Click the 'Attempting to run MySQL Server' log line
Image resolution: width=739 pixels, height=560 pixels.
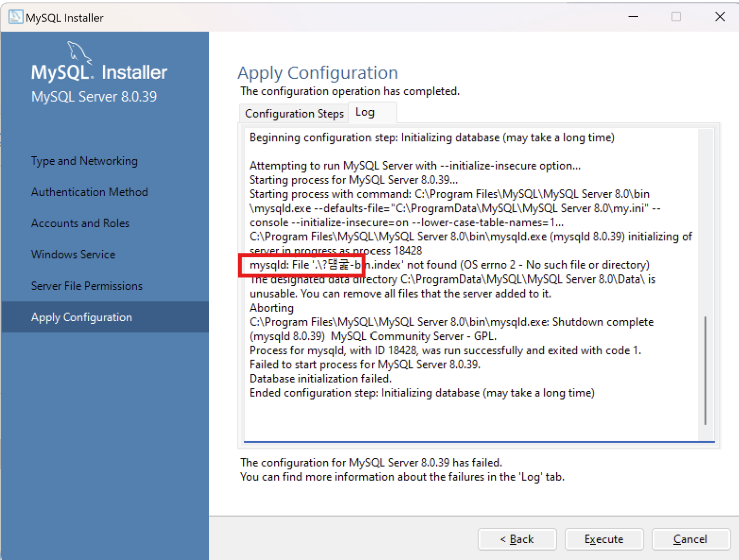click(415, 166)
